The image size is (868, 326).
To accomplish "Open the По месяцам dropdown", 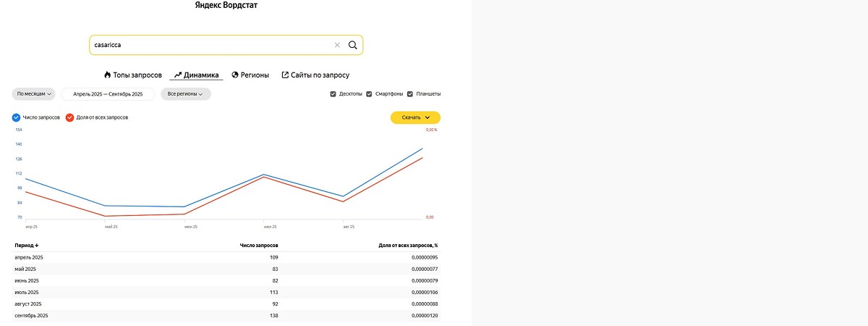I will [x=35, y=94].
